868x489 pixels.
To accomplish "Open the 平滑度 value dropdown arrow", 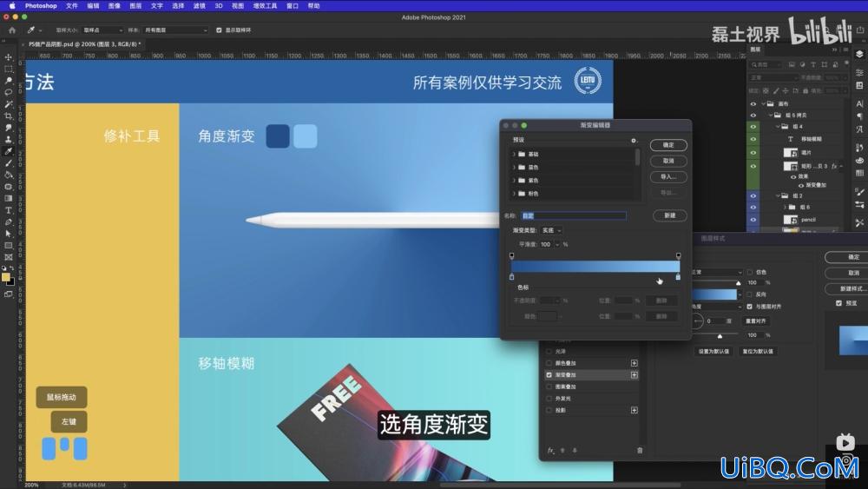I will coord(557,244).
